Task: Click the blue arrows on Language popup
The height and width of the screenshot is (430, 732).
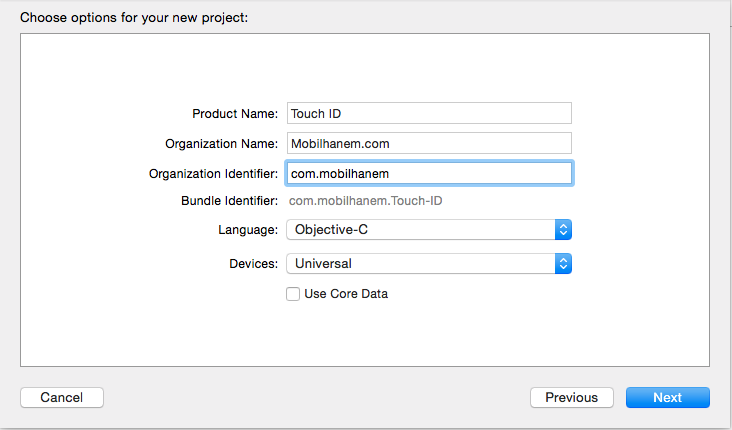Action: pos(563,230)
